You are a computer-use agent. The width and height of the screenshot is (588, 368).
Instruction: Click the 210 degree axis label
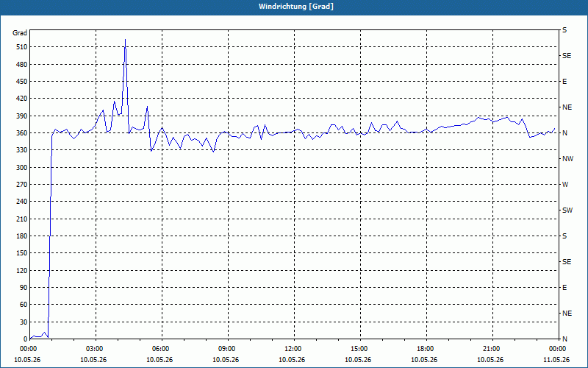pyautogui.click(x=22, y=219)
